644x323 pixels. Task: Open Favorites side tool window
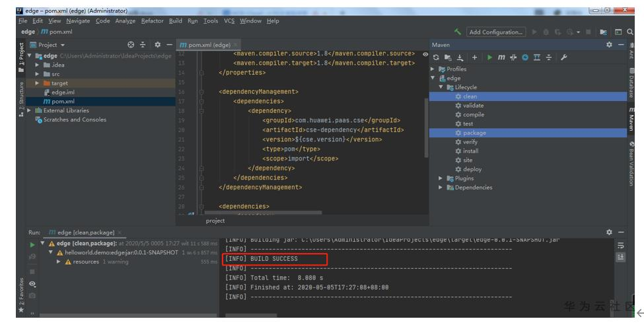point(21,295)
